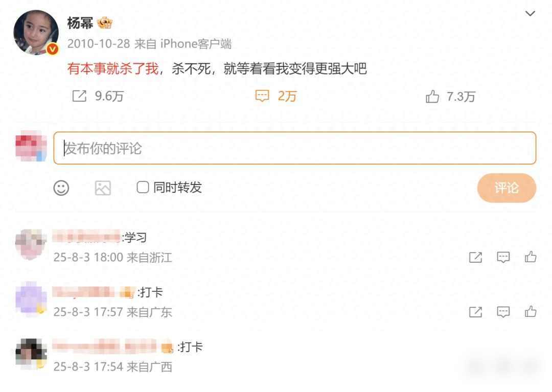This screenshot has height=392, width=552.
Task: Open the post options chevron menu
Action: tap(530, 14)
